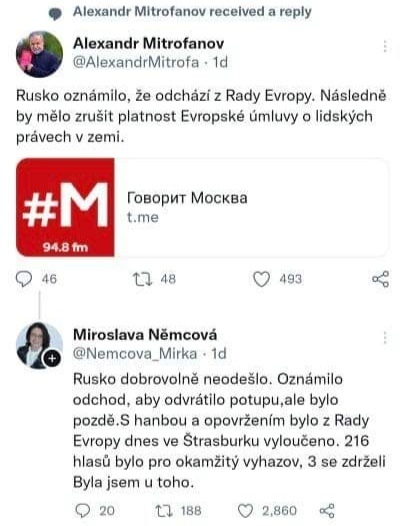Like Miroslava Němcová's reply
Screen dimensions: 405x526
tap(245, 511)
